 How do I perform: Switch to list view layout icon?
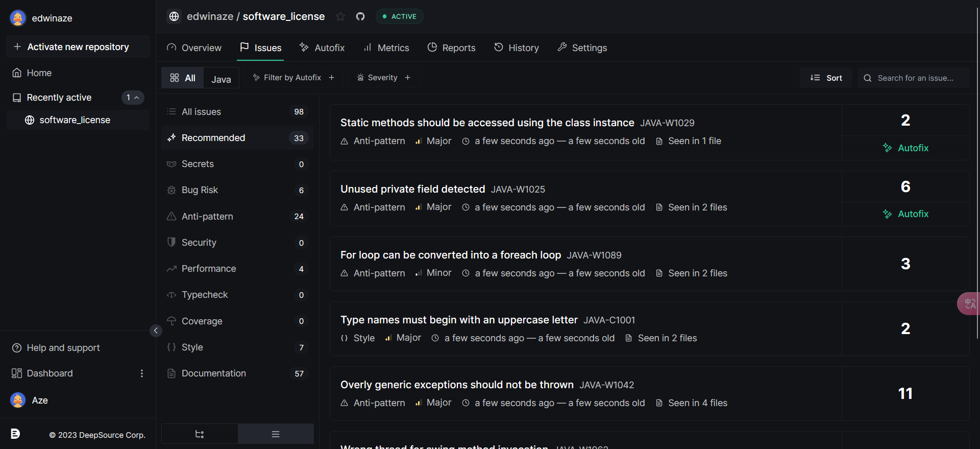[276, 434]
